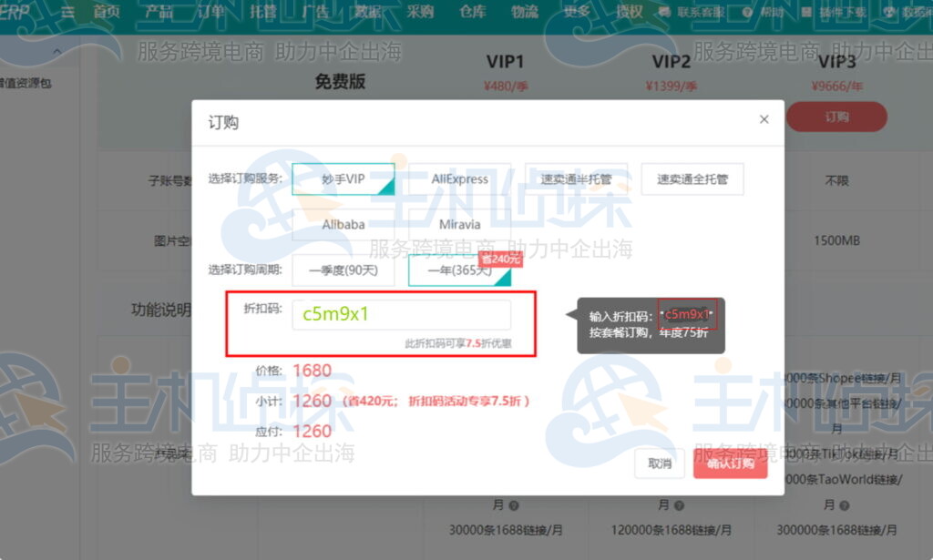
Task: Open the 物流 menu
Action: (525, 11)
